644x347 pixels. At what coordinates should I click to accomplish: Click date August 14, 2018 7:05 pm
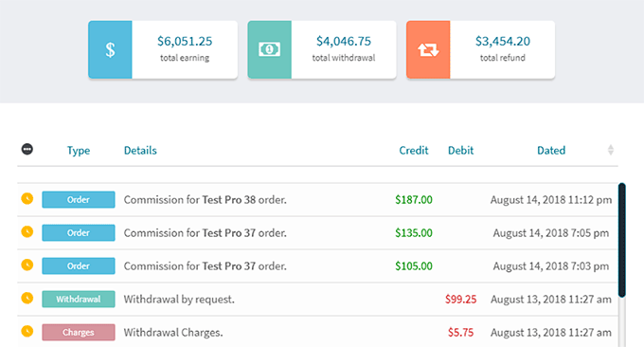pyautogui.click(x=551, y=233)
